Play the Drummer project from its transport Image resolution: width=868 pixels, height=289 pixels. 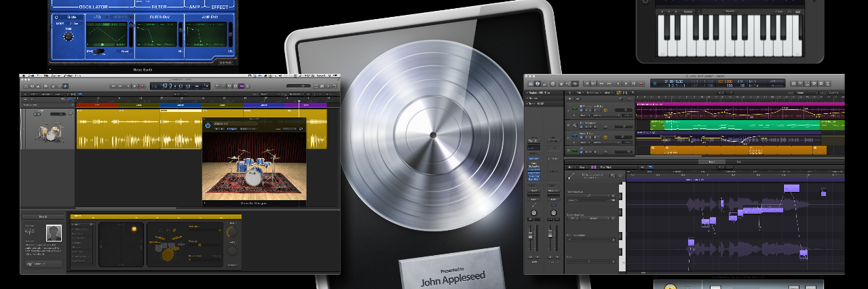pyautogui.click(x=135, y=86)
